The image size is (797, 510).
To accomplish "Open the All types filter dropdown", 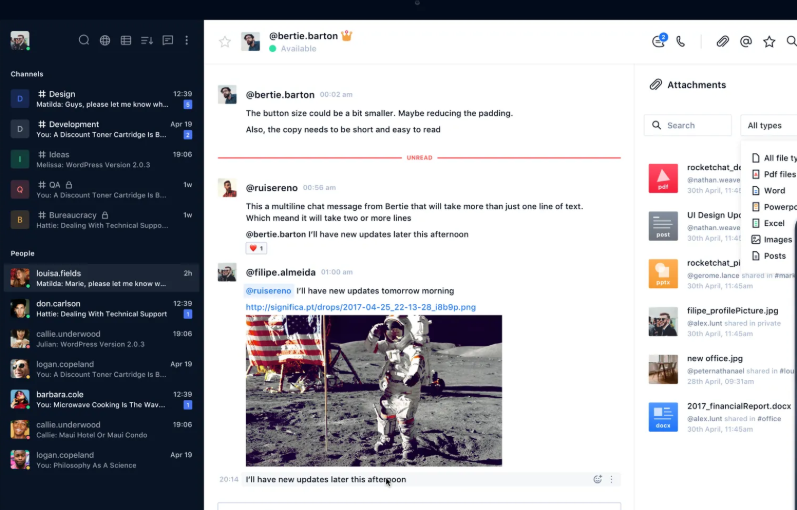I will [x=769, y=125].
